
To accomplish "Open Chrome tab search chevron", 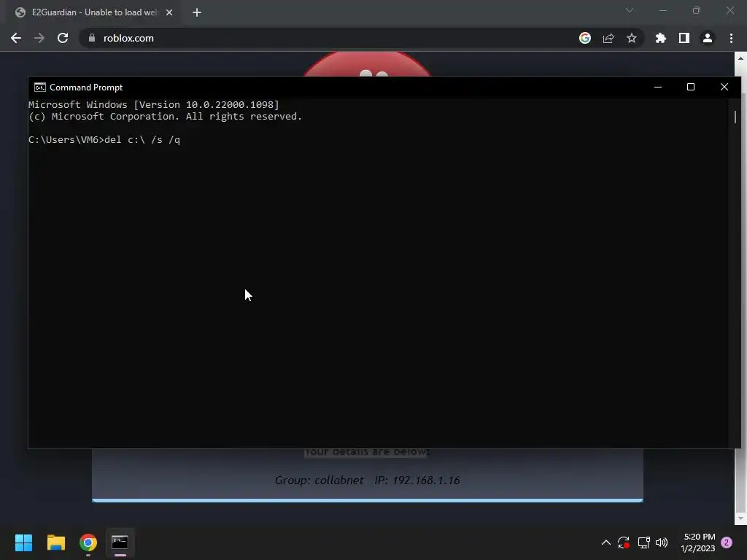I will click(630, 10).
